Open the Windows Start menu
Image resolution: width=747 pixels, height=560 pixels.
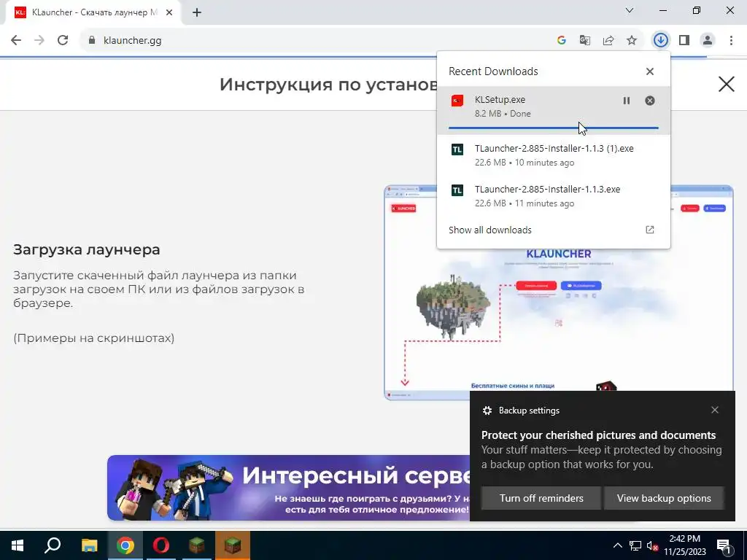tap(18, 545)
